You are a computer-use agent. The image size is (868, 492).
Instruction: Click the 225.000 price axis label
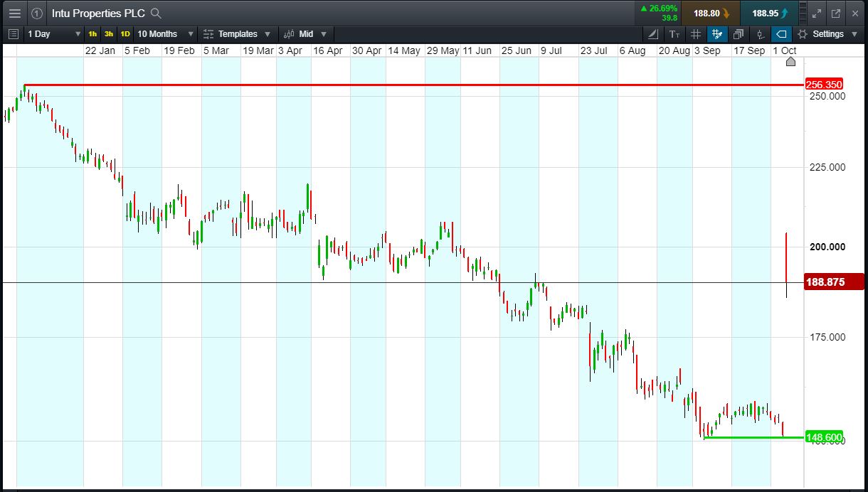pyautogui.click(x=827, y=167)
